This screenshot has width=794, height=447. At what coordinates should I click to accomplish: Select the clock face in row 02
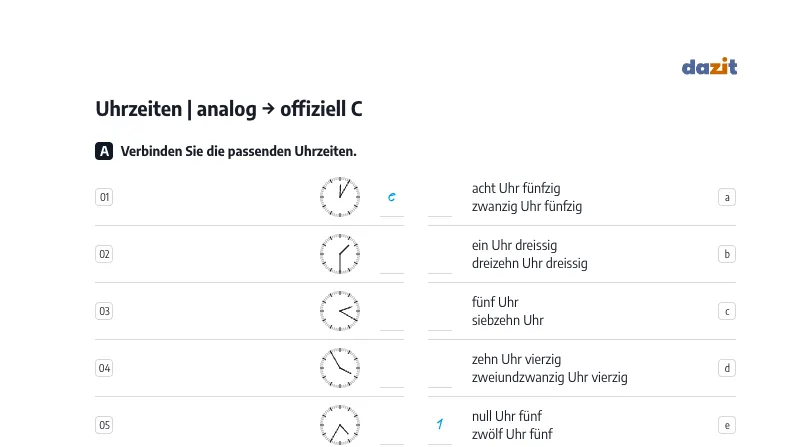pyautogui.click(x=340, y=254)
